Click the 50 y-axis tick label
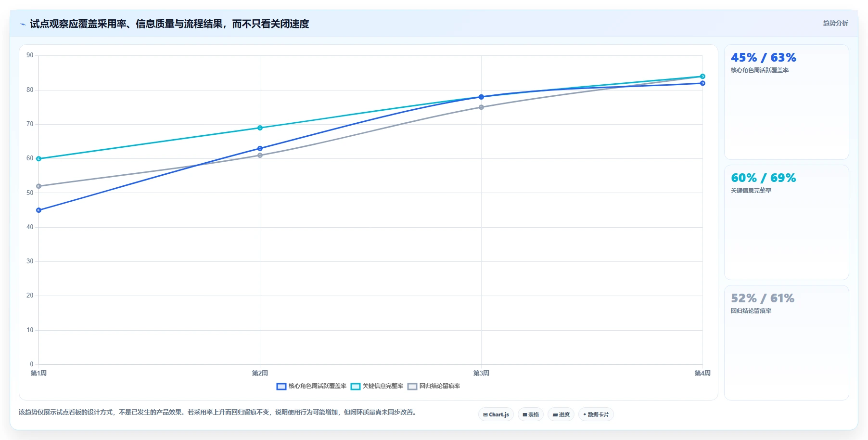The height and width of the screenshot is (440, 868). (x=30, y=193)
